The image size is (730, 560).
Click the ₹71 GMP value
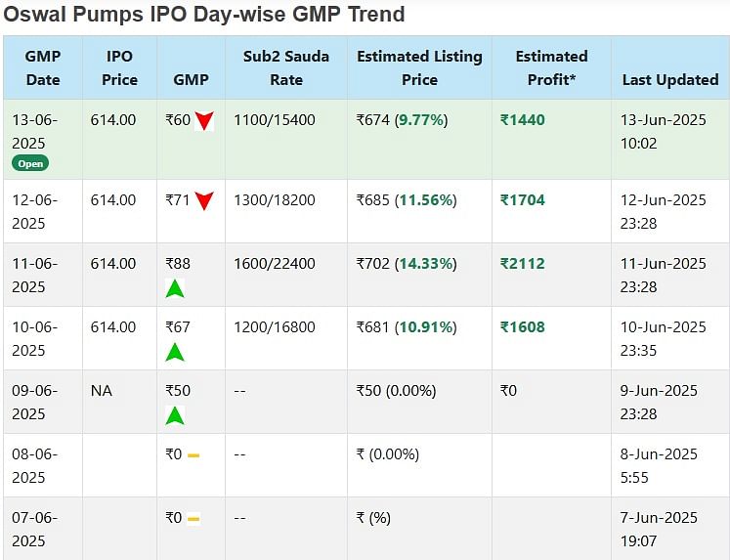(178, 200)
